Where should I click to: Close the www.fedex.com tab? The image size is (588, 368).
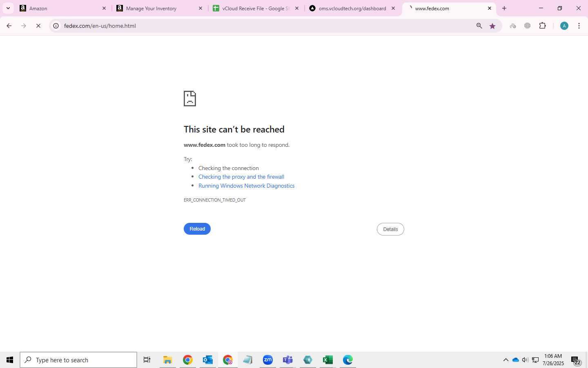pos(489,8)
